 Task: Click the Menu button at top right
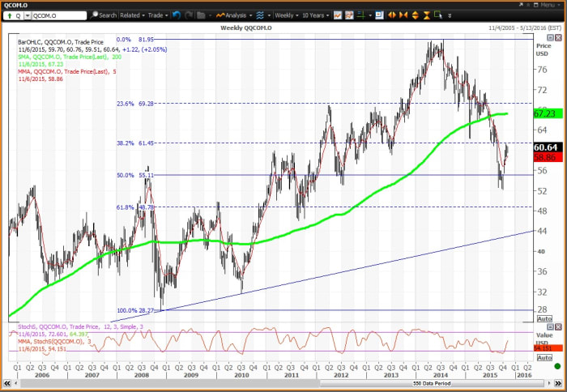tap(546, 4)
